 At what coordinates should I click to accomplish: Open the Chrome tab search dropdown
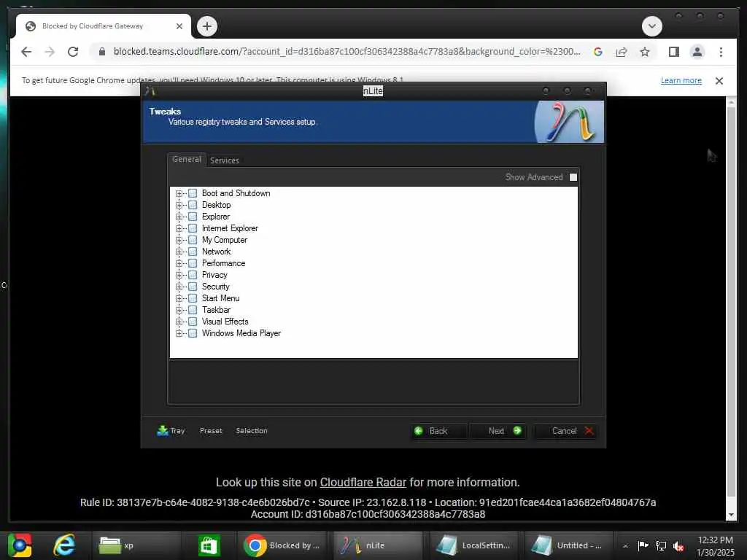(x=651, y=26)
